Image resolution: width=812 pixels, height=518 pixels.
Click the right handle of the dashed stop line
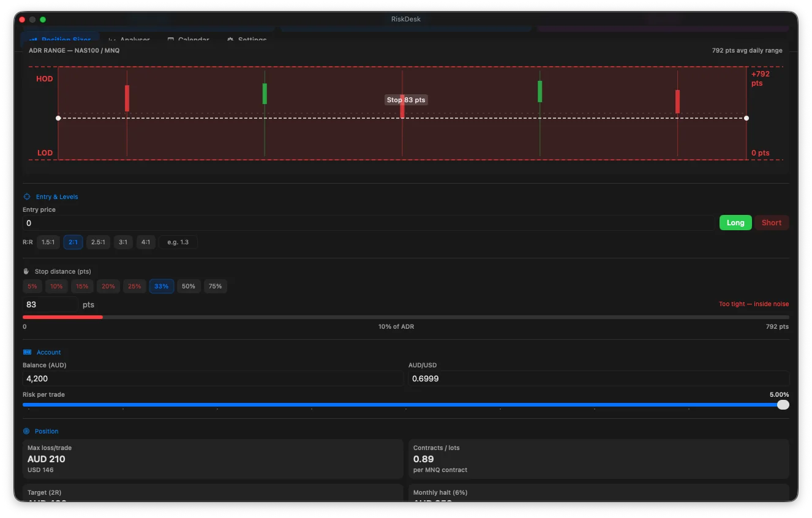point(746,118)
